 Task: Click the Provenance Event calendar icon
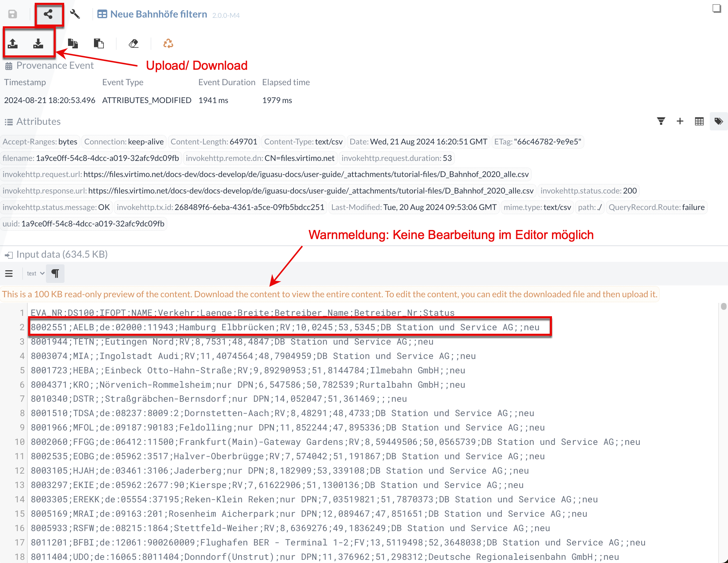tap(9, 66)
